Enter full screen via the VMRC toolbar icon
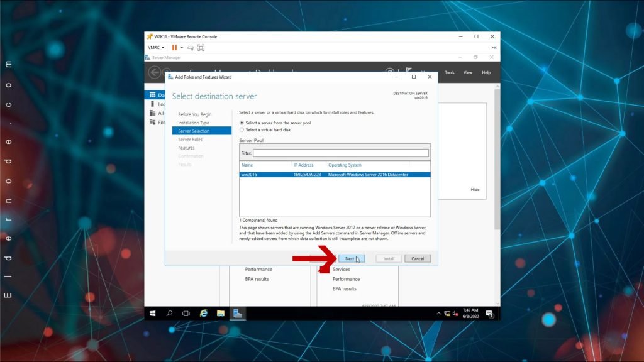 [x=201, y=47]
